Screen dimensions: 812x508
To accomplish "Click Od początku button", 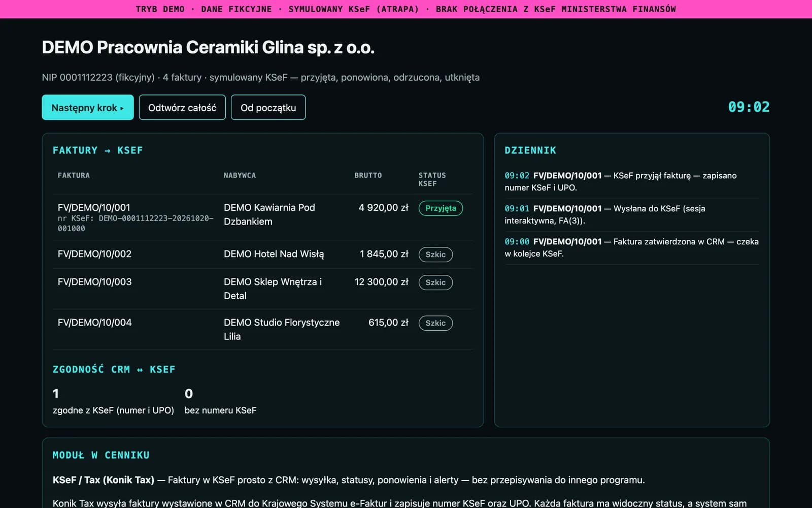I will 268,107.
